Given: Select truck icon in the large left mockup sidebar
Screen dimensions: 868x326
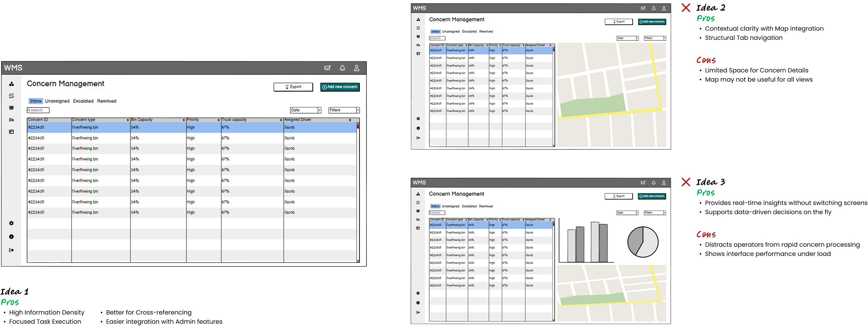Looking at the screenshot, I should point(11,120).
